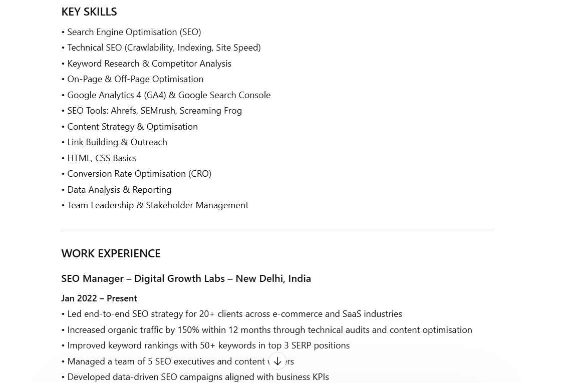Click the Content Strategy & Optimisation bullet

[x=132, y=127]
